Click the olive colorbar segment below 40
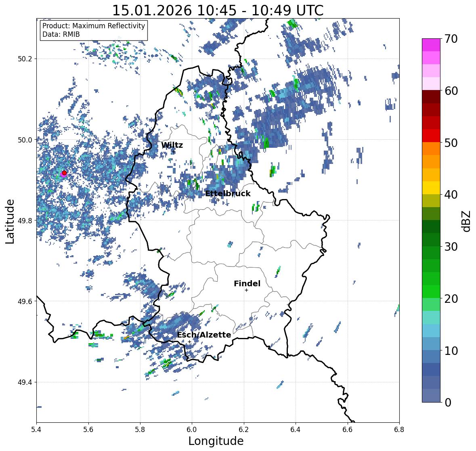Screen dimensions: 476x451 click(431, 201)
